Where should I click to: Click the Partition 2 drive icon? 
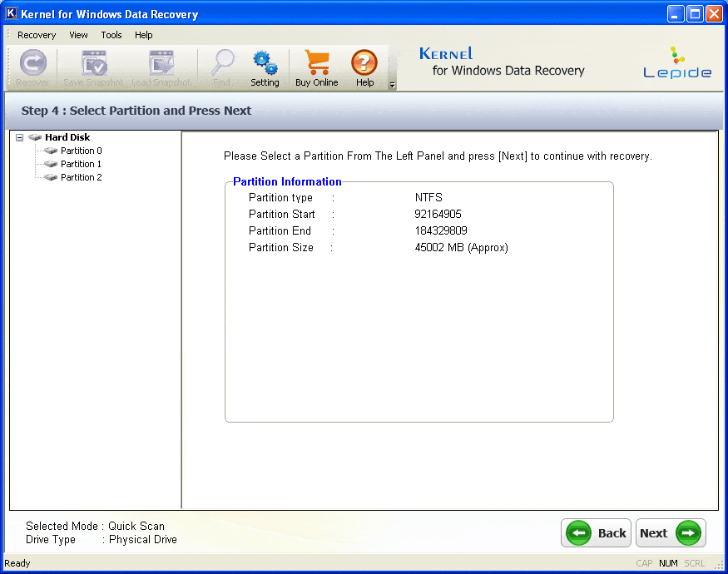(51, 177)
